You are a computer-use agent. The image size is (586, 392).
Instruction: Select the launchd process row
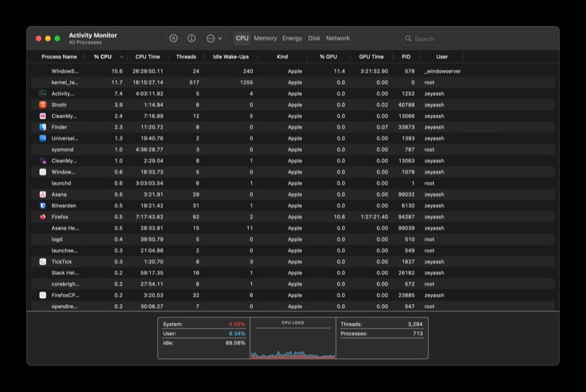click(x=292, y=183)
